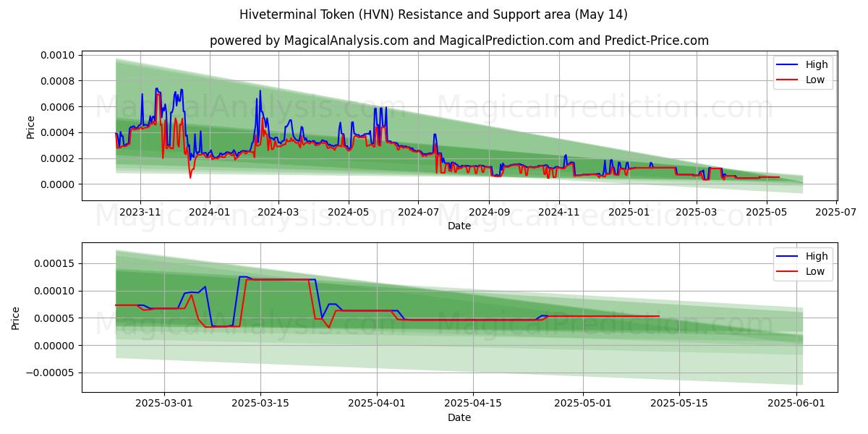This screenshot has height=434, width=868.
Task: Click the '2023-11' x-axis label on top chart
Action: pyautogui.click(x=140, y=212)
